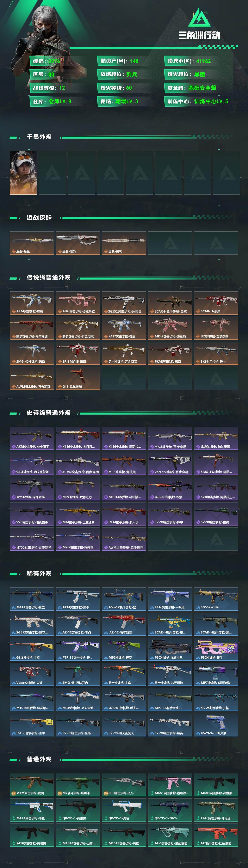This screenshot has width=248, height=868.
Task: Click the 哈夫币(K) balance field
Action: (x=198, y=61)
